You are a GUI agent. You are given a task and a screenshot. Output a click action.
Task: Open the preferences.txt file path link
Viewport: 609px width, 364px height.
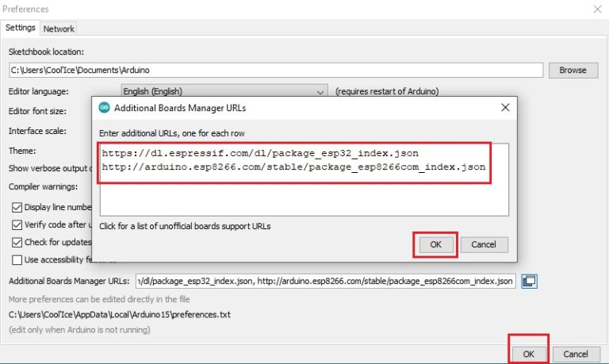point(120,314)
